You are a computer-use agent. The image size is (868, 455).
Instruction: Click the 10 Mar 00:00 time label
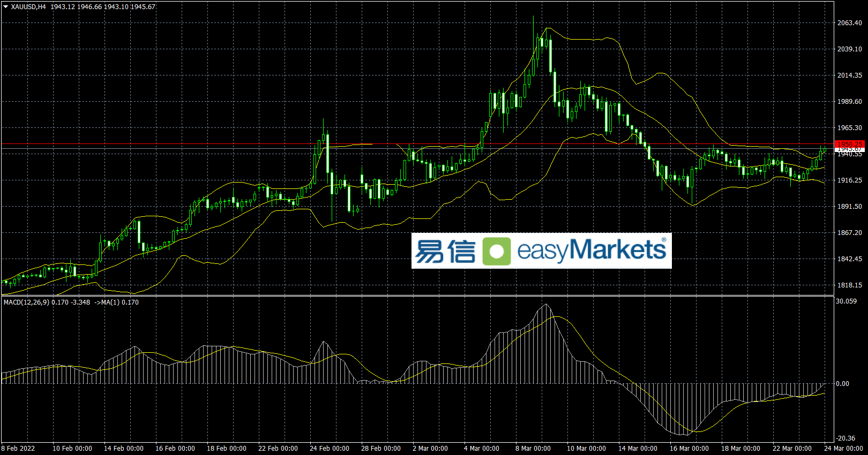[x=587, y=449]
